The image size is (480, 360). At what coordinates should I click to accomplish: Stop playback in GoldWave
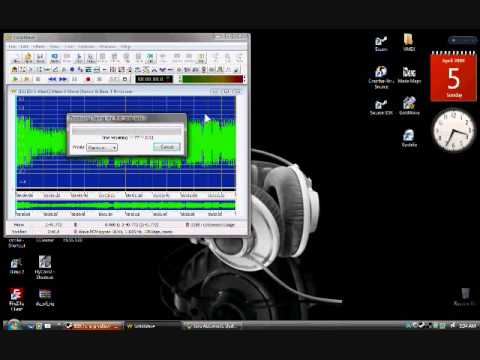click(x=38, y=79)
